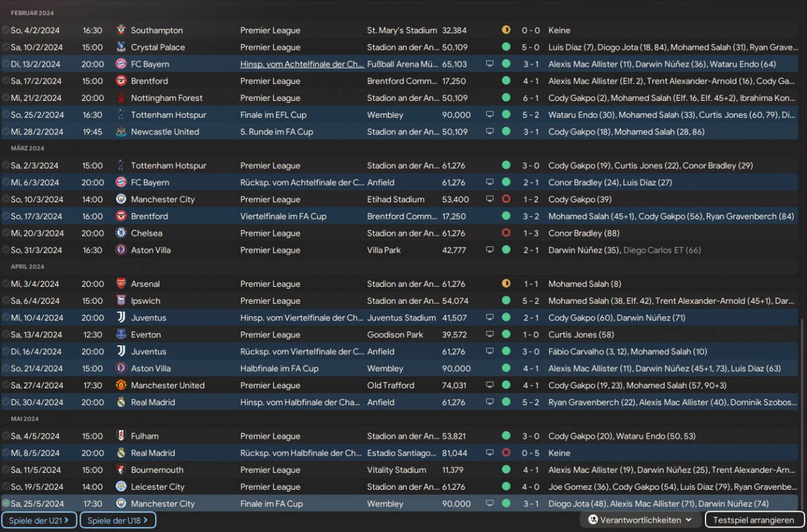Open the Goodison Park venue link
The image size is (807, 532).
pos(394,335)
